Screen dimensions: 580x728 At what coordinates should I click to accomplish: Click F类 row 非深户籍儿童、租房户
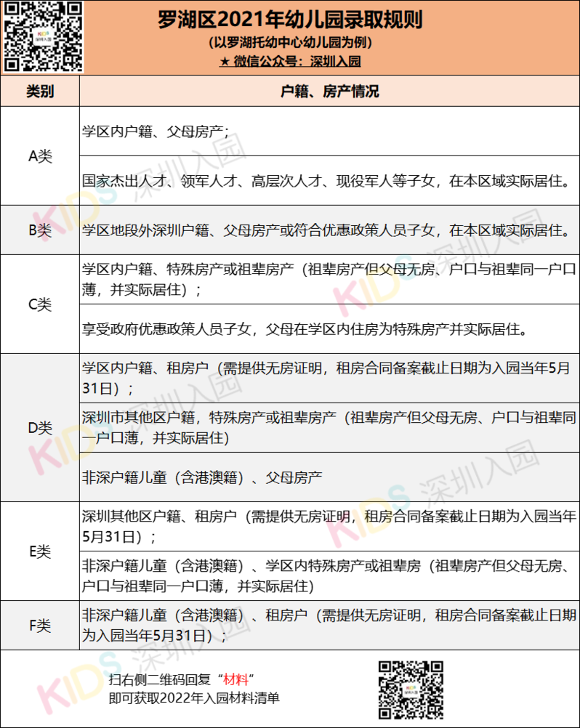point(330,625)
